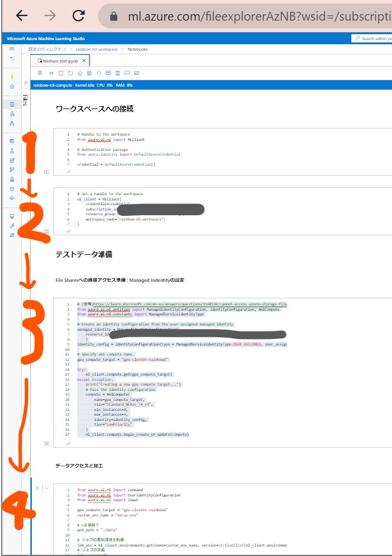Click inside first code cell DefaultAzureCredential line

coord(116,165)
